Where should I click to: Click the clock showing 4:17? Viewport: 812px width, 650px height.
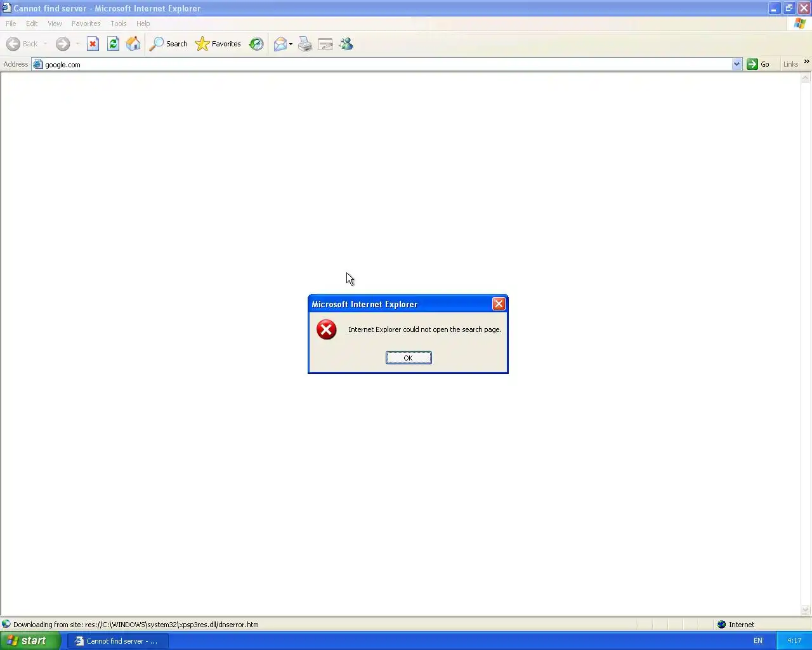(794, 641)
